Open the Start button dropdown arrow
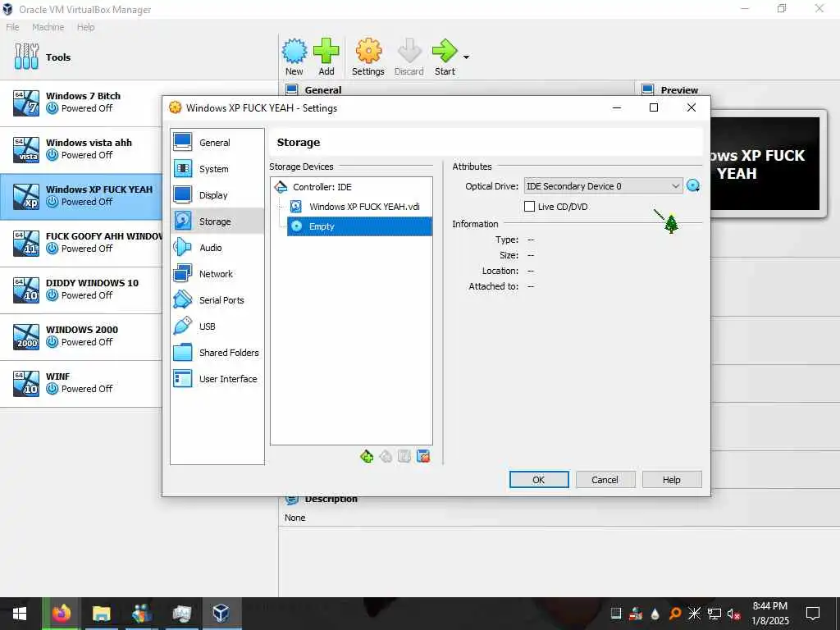Image resolution: width=840 pixels, height=630 pixels. [466, 57]
